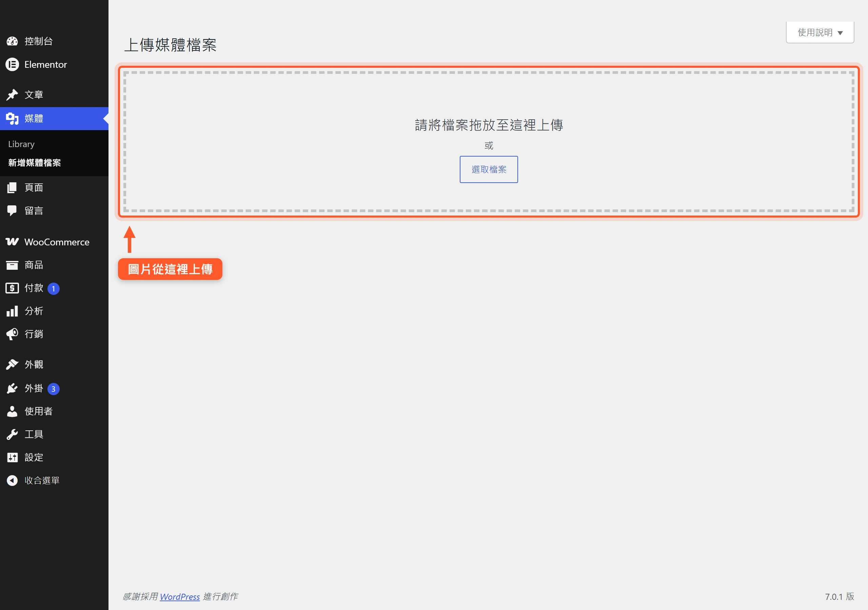Open the 使用說明 help dropdown

pyautogui.click(x=820, y=33)
